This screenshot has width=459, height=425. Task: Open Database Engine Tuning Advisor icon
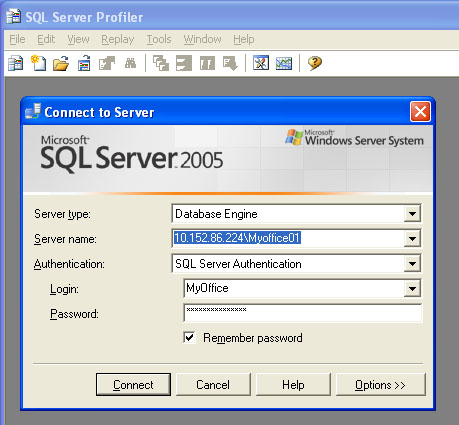click(261, 63)
